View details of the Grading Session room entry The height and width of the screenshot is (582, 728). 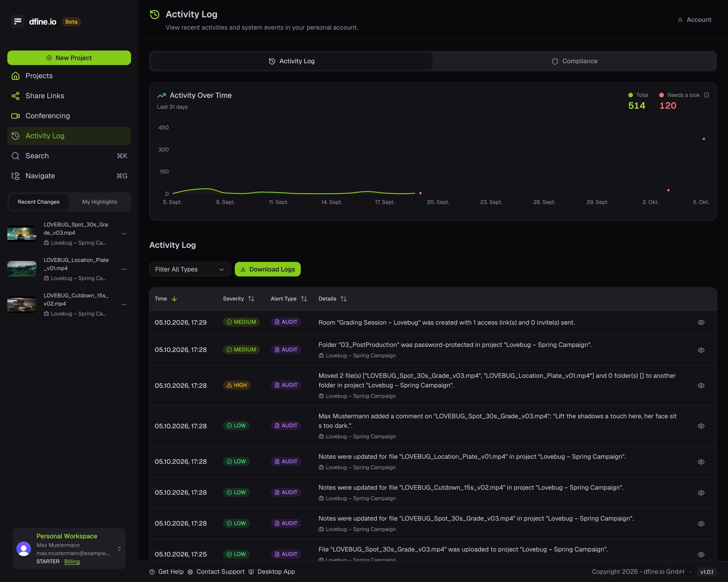pos(701,323)
